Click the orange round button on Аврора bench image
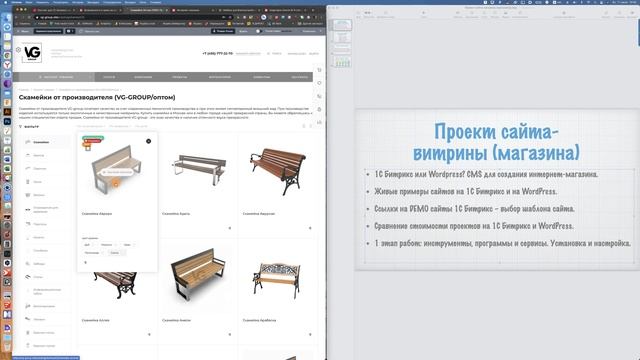 116,184
